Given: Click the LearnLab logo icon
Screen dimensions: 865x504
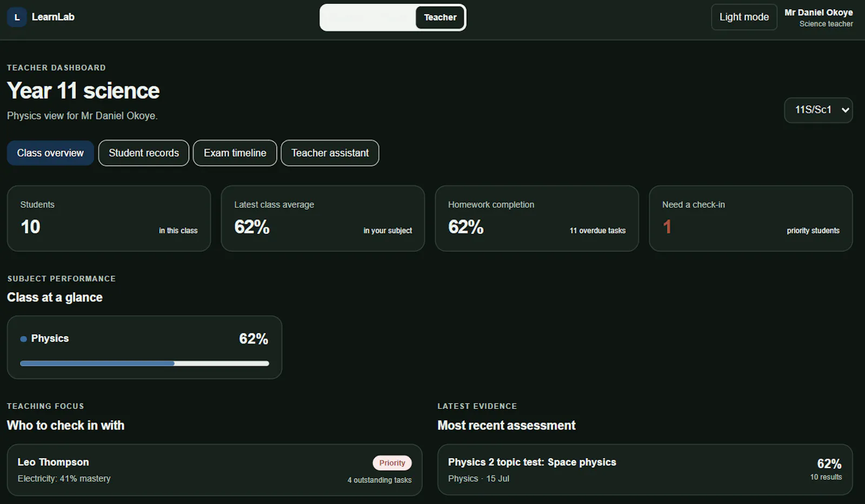Looking at the screenshot, I should (17, 17).
